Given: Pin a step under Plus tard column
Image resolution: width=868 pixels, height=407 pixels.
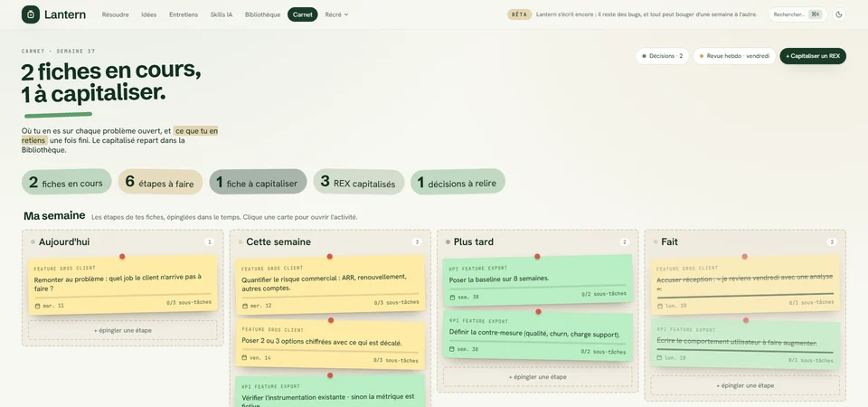Looking at the screenshot, I should coord(537,377).
